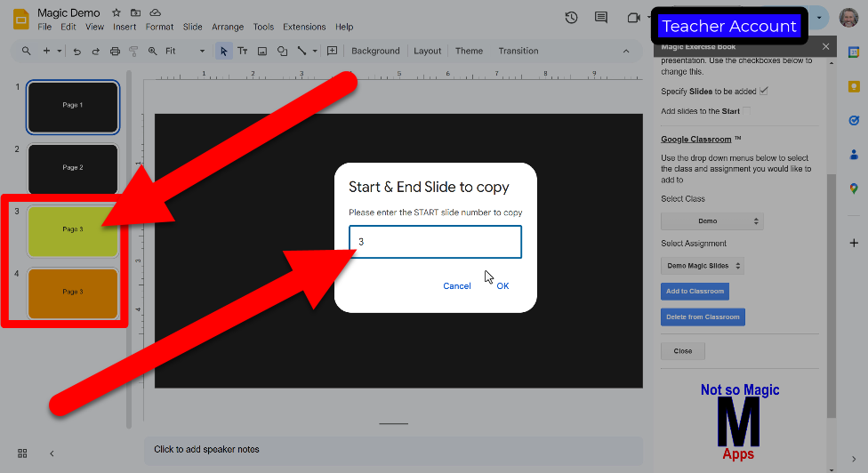Open the Slide menu
Image resolution: width=868 pixels, height=473 pixels.
click(193, 27)
